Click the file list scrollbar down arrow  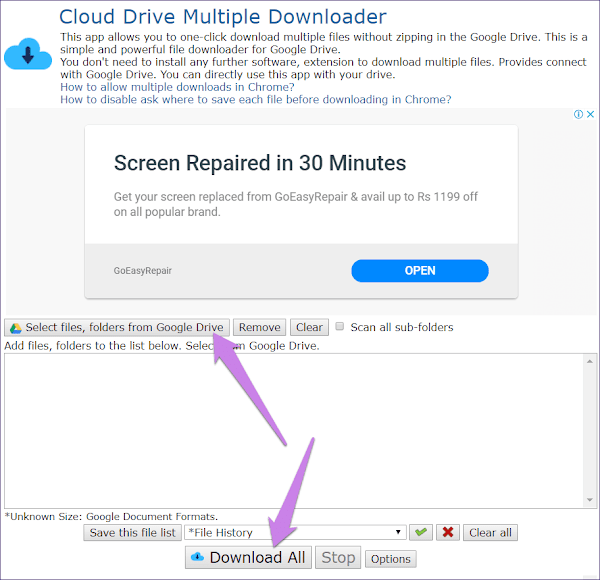pyautogui.click(x=590, y=500)
